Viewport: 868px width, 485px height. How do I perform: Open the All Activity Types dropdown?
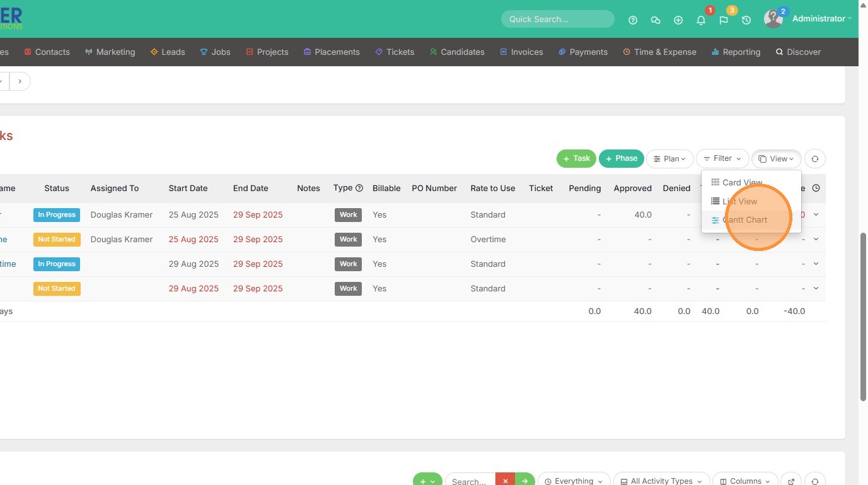[662, 481]
